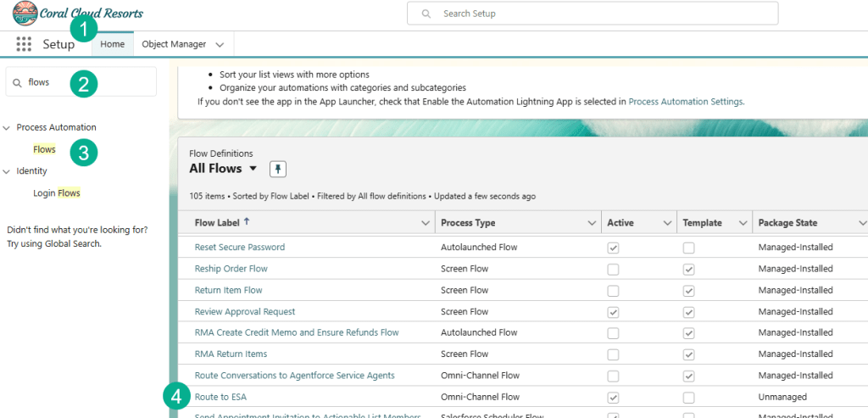This screenshot has width=868, height=418.
Task: Click the magnifier icon in Quick Find
Action: click(x=17, y=82)
